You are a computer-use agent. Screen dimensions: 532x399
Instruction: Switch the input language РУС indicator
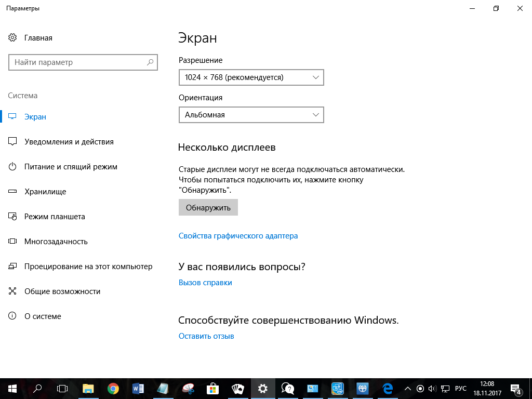(460, 389)
